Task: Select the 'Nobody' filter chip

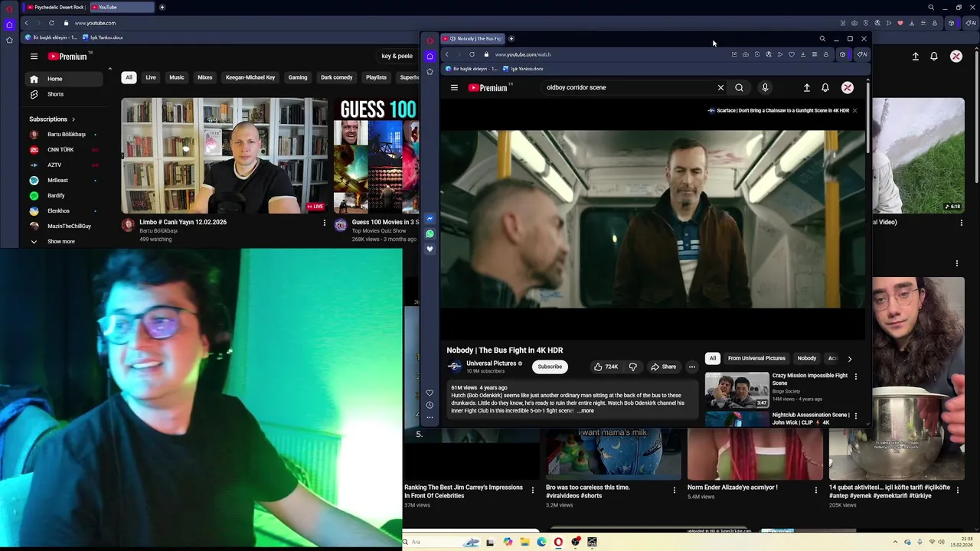Action: 807,358
